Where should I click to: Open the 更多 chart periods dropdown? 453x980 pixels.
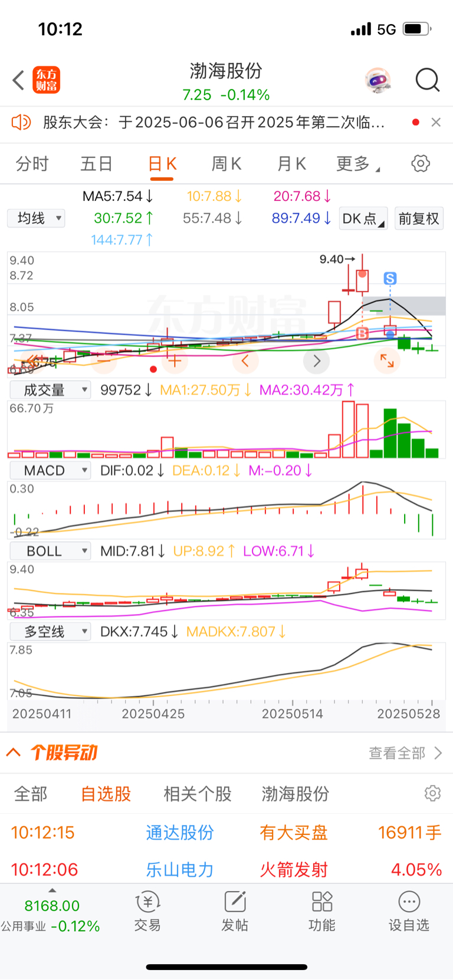pyautogui.click(x=358, y=164)
